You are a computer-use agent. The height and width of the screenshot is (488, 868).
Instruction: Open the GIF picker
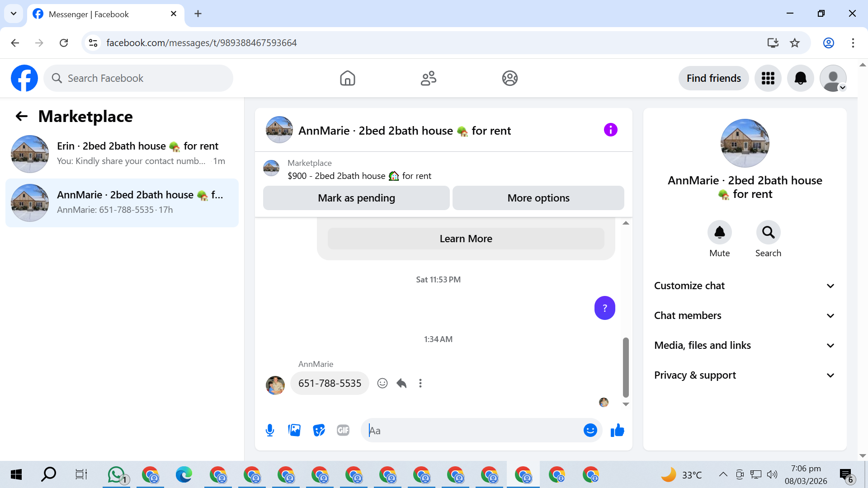coord(343,430)
